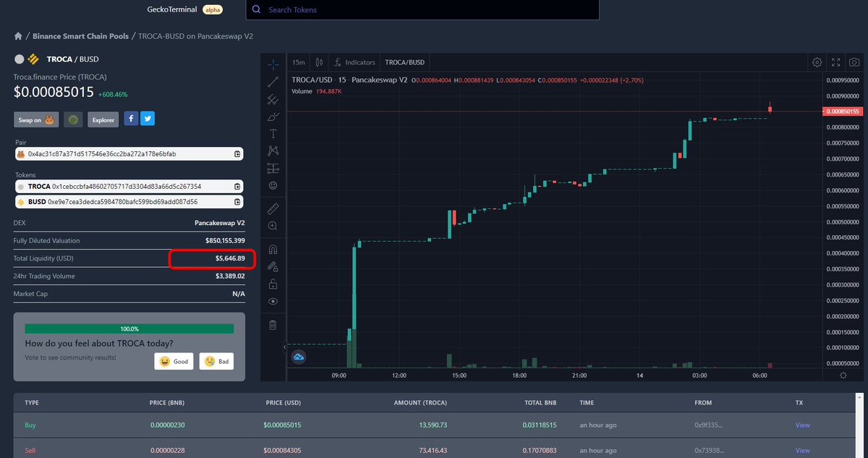Click in the Search Tokens field
868x458 pixels.
click(422, 10)
